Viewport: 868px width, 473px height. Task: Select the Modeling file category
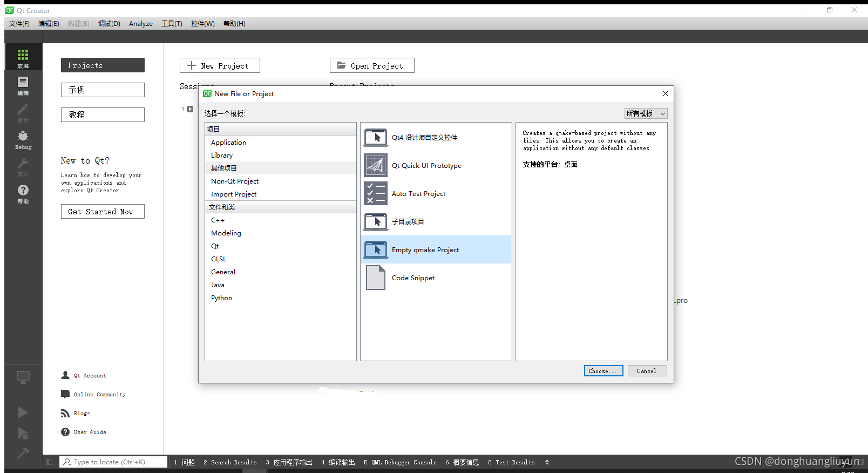click(x=281, y=233)
